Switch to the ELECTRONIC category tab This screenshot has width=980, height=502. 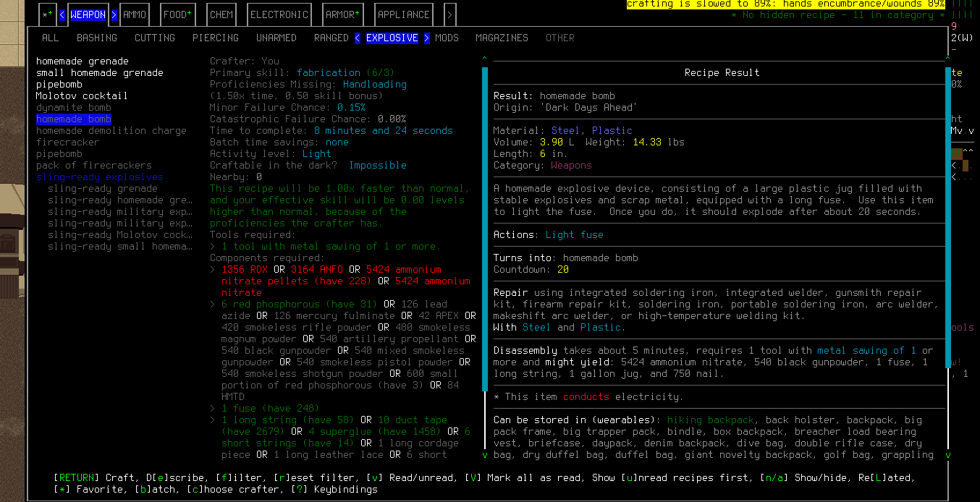pyautogui.click(x=279, y=14)
